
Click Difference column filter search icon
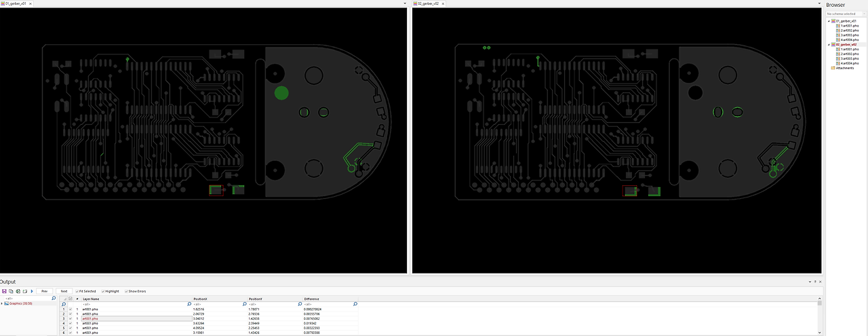(x=355, y=304)
